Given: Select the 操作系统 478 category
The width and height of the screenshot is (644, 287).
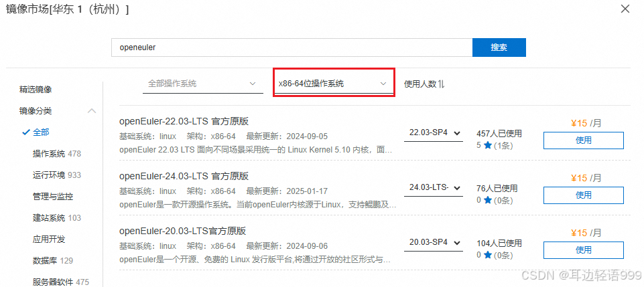Looking at the screenshot, I should [x=57, y=154].
